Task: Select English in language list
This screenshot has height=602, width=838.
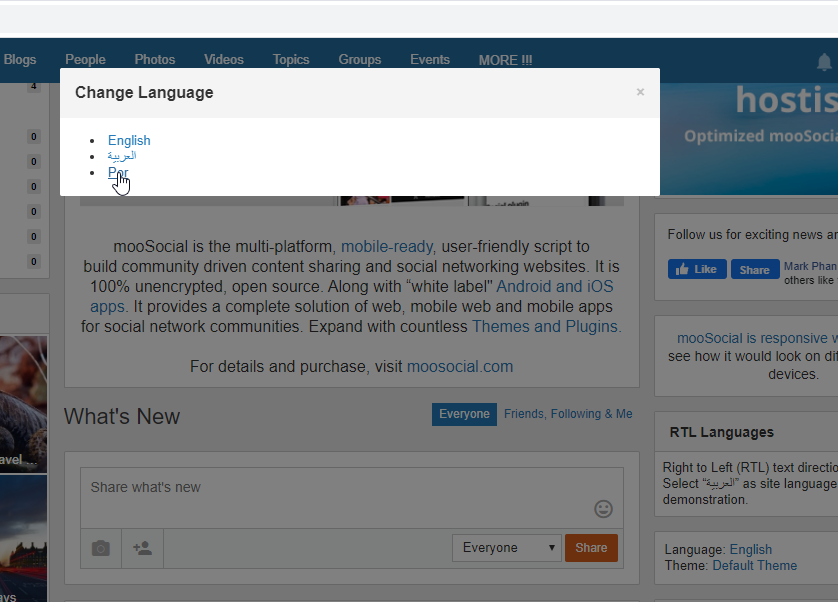Action: point(129,140)
